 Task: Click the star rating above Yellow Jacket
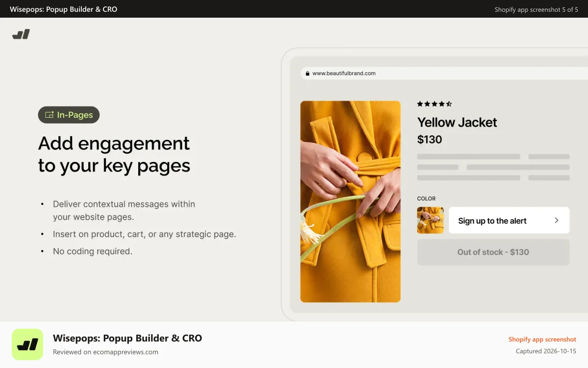435,104
